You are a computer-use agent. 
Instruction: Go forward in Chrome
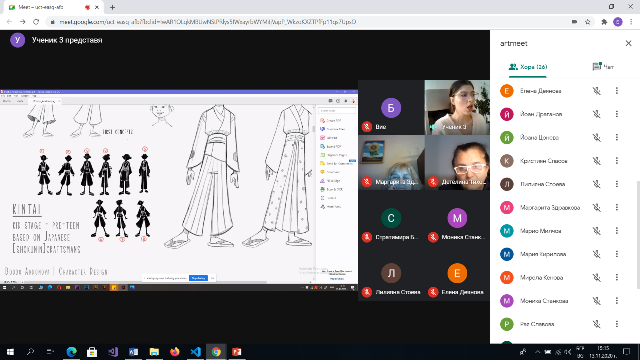pyautogui.click(x=22, y=22)
